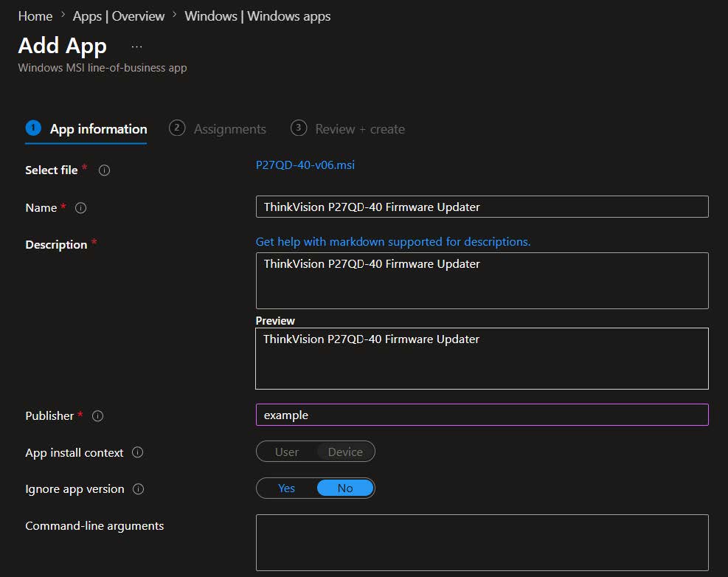
Task: Focus Publisher field containing example
Action: (x=482, y=415)
